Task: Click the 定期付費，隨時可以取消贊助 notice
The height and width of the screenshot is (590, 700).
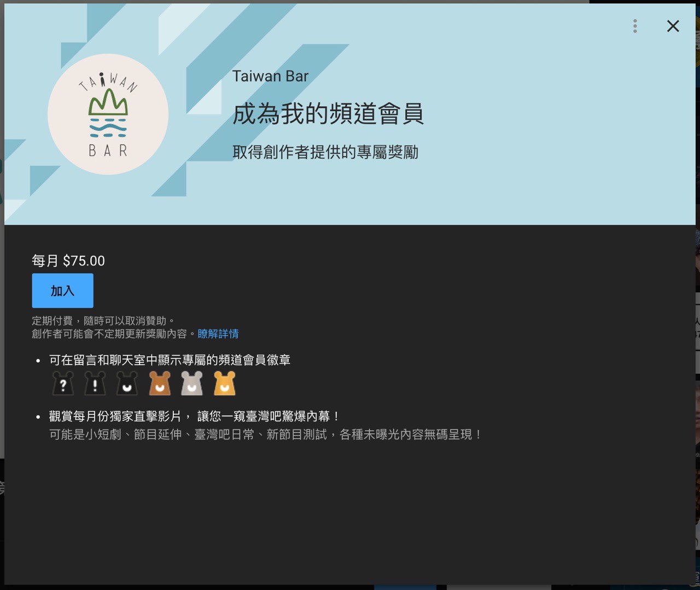Action: (x=103, y=321)
